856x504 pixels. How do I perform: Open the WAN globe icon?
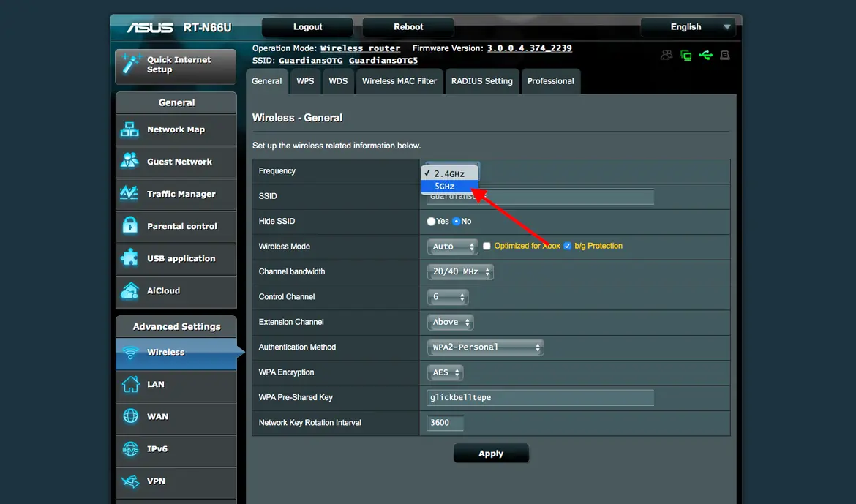[x=130, y=416]
